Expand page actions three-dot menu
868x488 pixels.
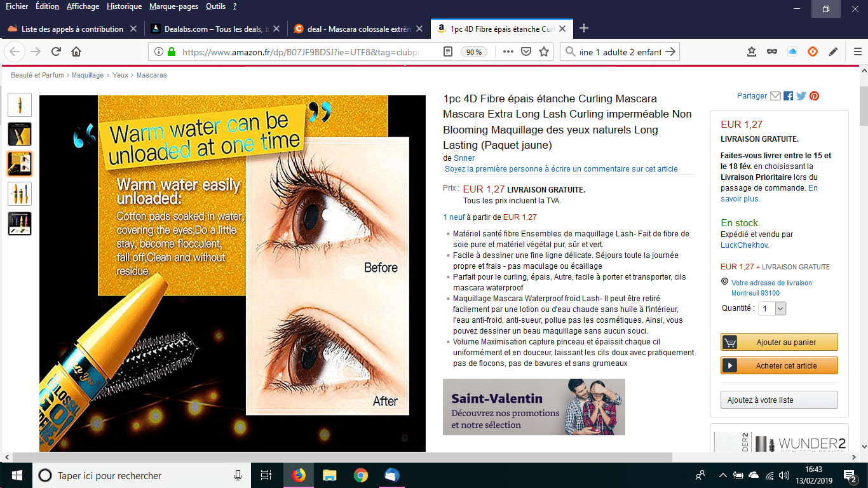click(508, 52)
